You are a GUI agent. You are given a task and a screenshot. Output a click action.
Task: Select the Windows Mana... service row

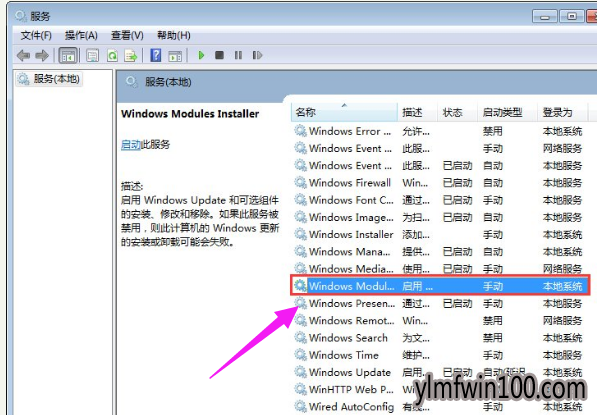point(440,252)
